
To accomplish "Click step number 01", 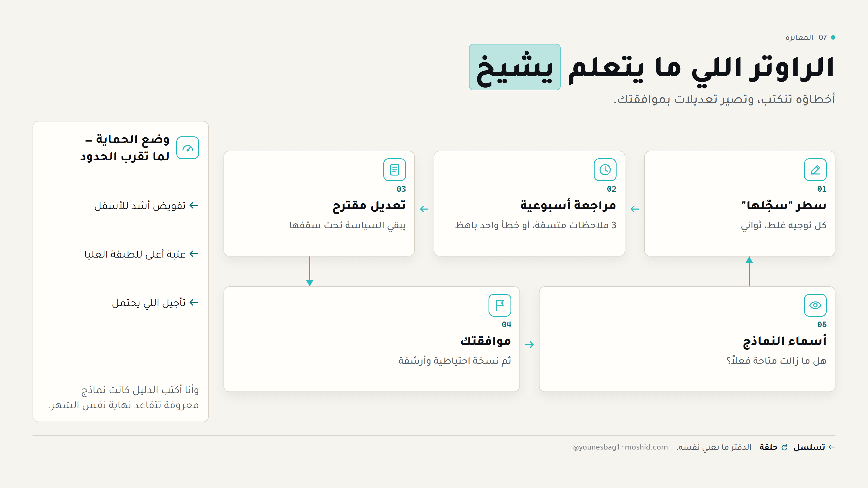I will coord(822,189).
